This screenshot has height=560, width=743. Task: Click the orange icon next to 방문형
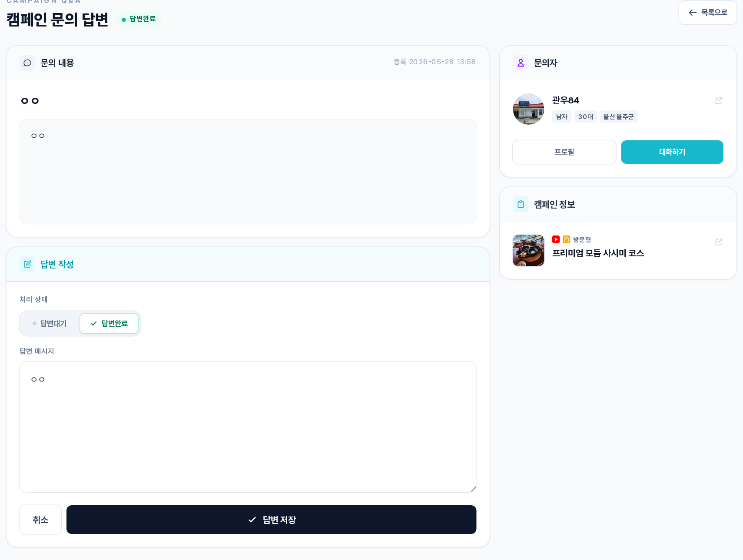click(x=566, y=239)
